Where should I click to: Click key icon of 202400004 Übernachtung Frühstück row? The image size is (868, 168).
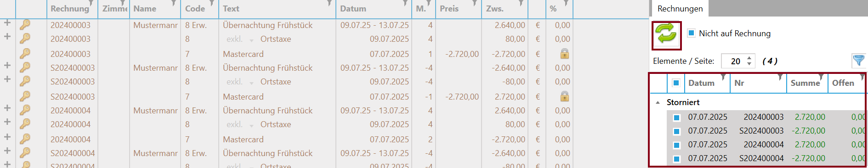[25, 110]
